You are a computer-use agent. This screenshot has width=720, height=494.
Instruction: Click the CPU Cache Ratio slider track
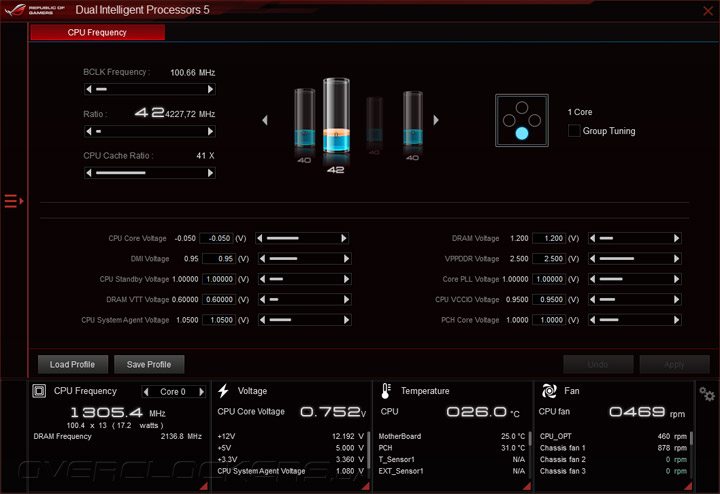(149, 173)
